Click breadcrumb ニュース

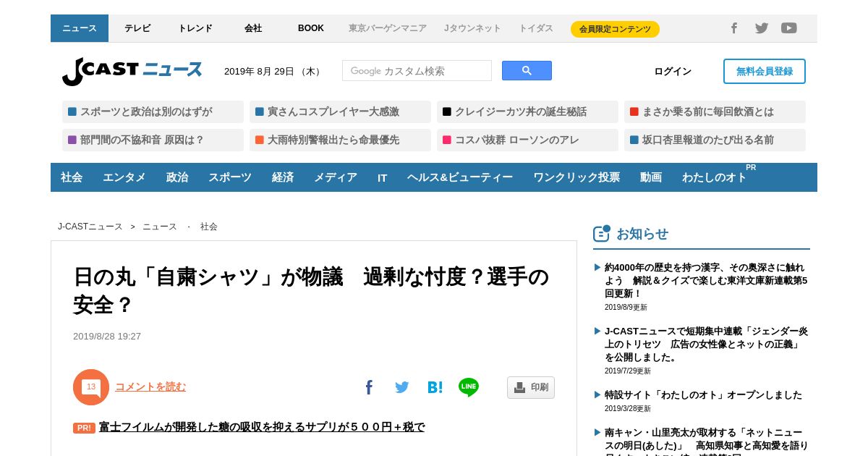(160, 227)
